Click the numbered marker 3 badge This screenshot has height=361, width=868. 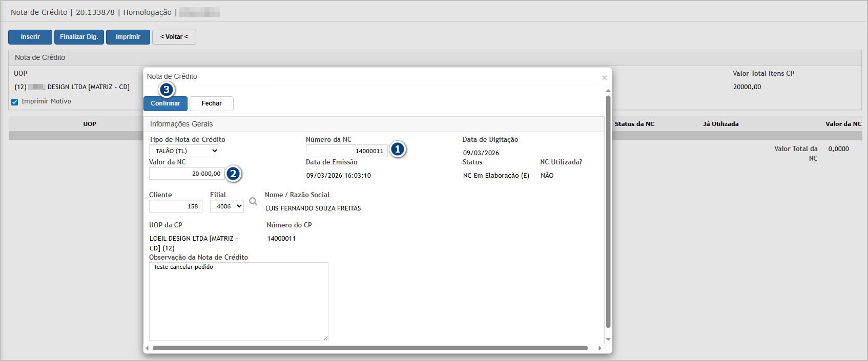pyautogui.click(x=166, y=90)
